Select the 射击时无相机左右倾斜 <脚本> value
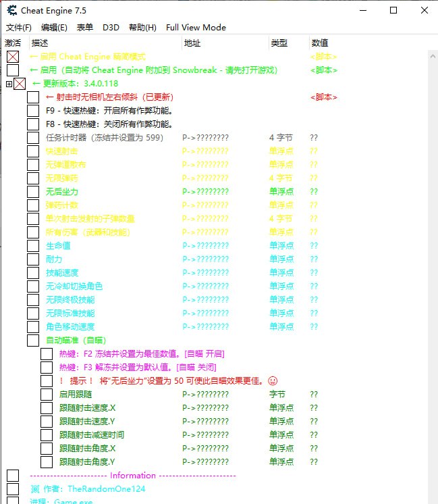Screen dimensions: 438x504 (x=324, y=97)
